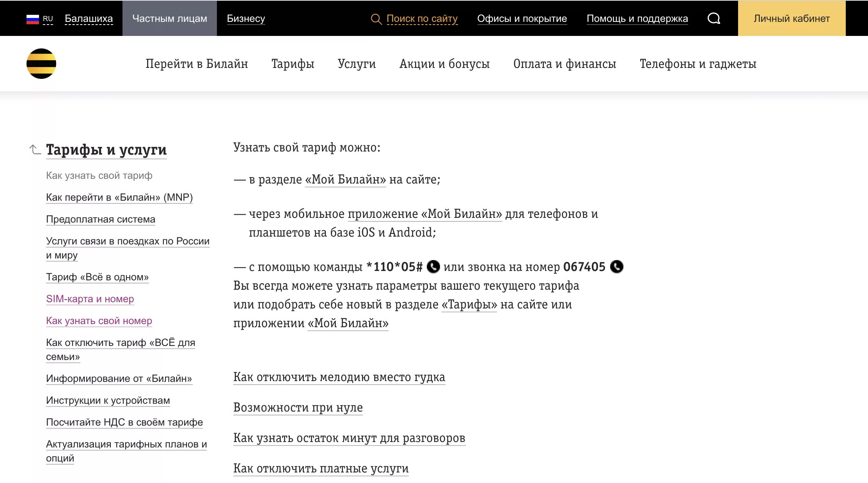868x483 pixels.
Task: Click the Russian flag language icon
Action: [x=33, y=19]
